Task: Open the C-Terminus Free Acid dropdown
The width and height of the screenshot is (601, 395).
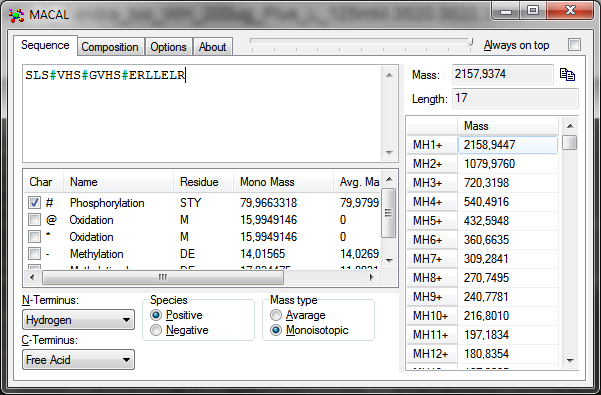Action: (x=79, y=359)
